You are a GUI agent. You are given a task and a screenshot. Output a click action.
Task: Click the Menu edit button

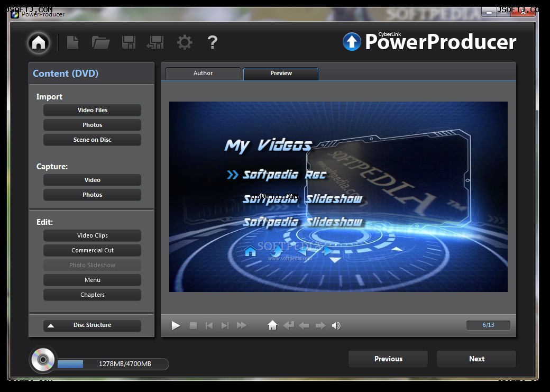(x=92, y=280)
